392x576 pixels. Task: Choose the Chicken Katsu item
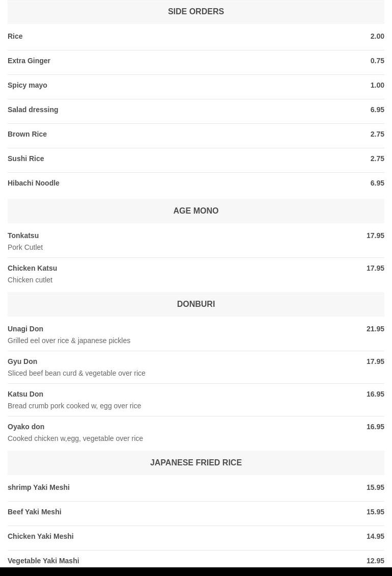point(33,268)
